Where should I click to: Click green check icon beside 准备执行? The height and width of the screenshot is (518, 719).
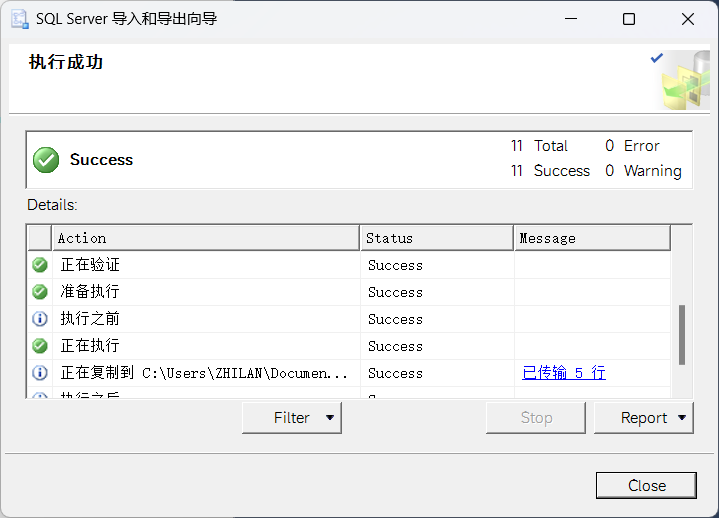[x=40, y=292]
